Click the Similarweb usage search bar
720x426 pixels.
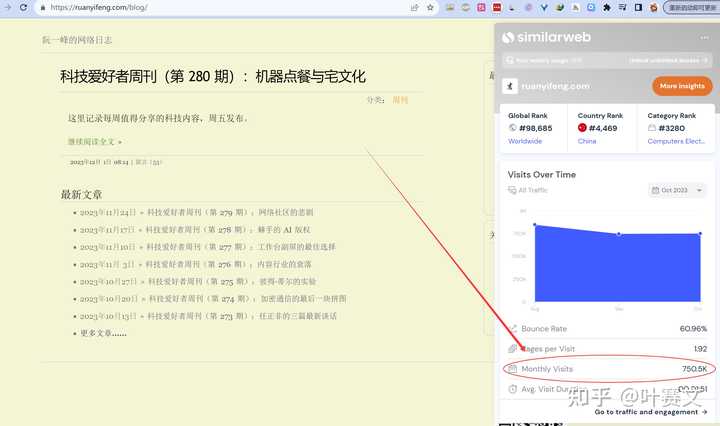[608, 60]
